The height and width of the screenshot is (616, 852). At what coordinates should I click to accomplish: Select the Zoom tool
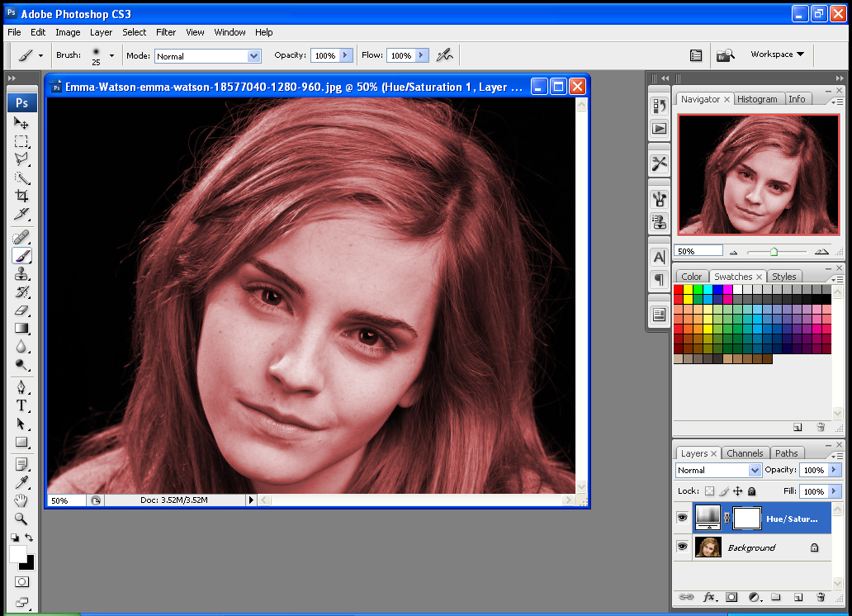tap(21, 519)
